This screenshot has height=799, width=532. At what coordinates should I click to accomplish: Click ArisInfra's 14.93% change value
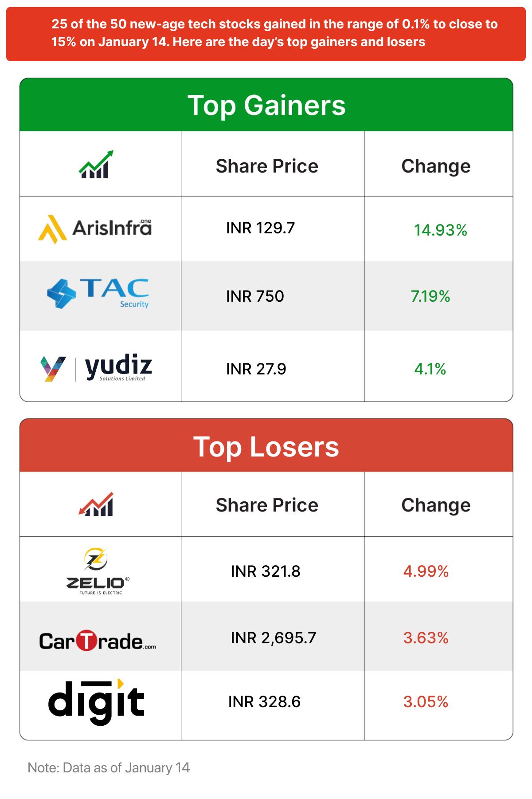tap(440, 230)
